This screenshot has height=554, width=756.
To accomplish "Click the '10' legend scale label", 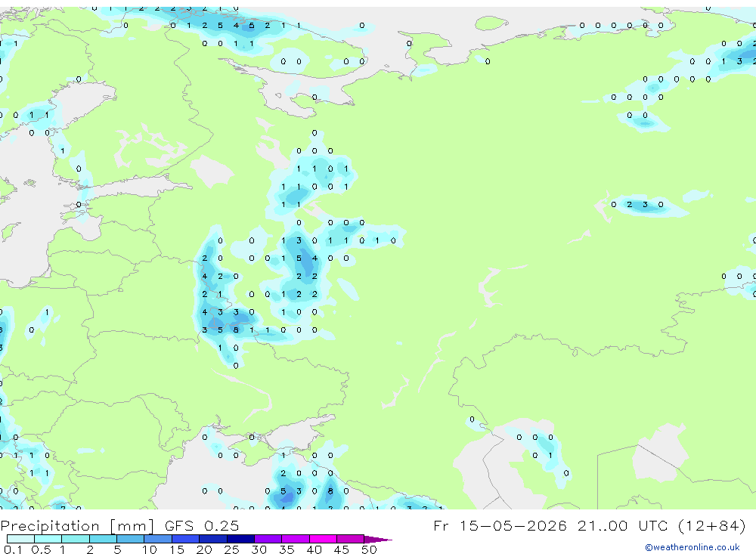I will tap(150, 549).
